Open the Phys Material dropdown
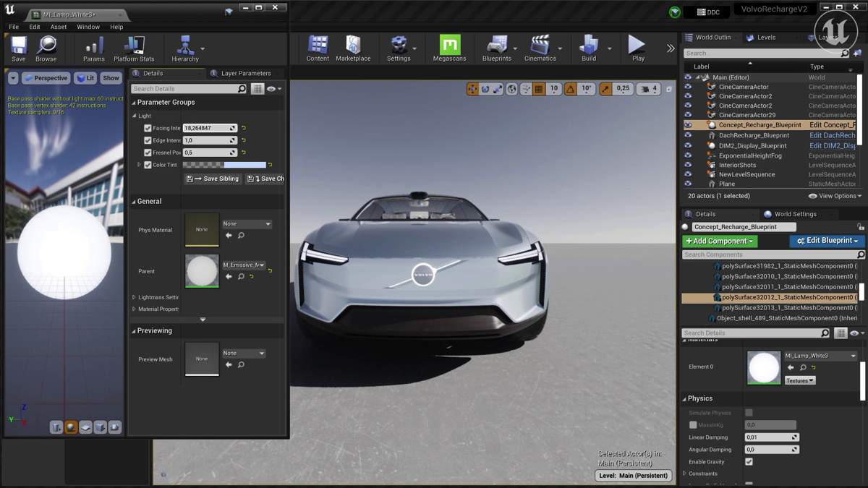Viewport: 868px width, 488px height. (247, 224)
